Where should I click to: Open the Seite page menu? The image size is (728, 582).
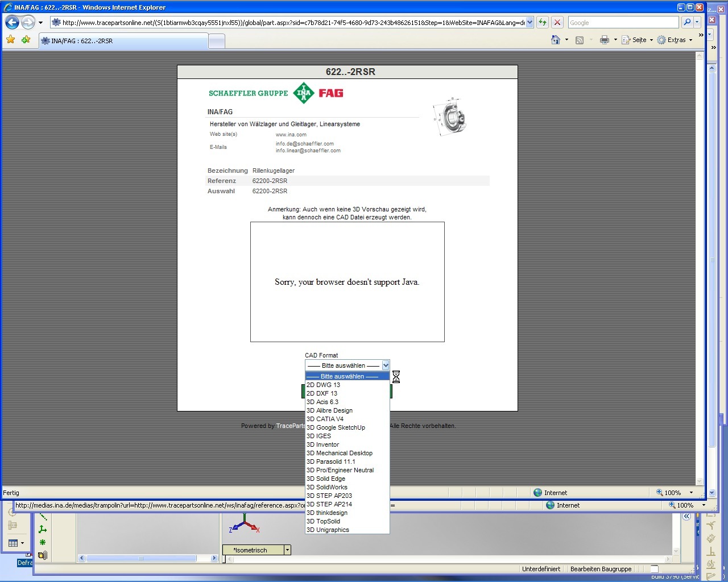coord(637,40)
